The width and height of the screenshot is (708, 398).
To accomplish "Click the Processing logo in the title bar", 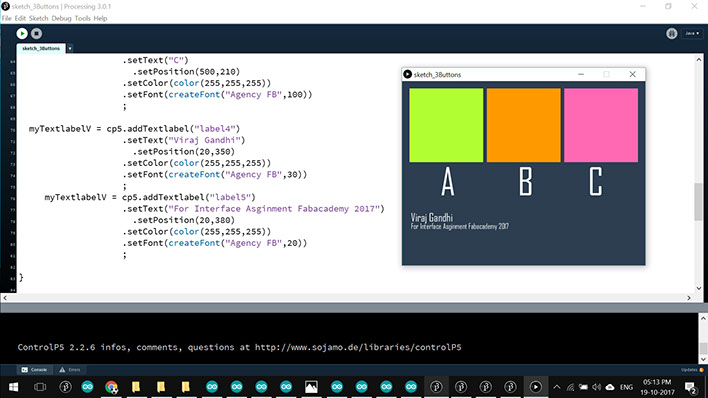I will (5, 6).
